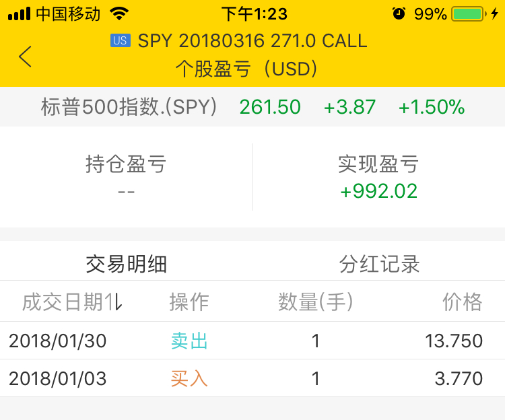Viewport: 505px width, 420px height.
Task: Select the 2018/01/03 买入 transaction row
Action: [x=252, y=378]
